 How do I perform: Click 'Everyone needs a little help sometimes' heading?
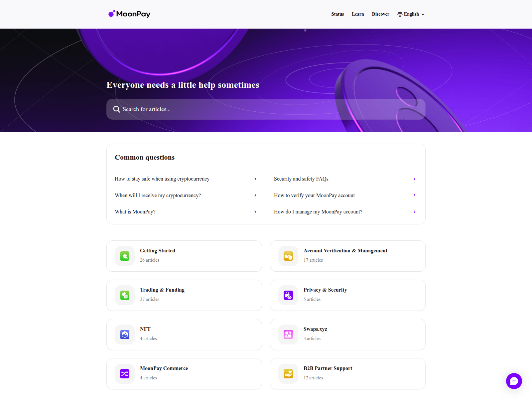tap(183, 85)
